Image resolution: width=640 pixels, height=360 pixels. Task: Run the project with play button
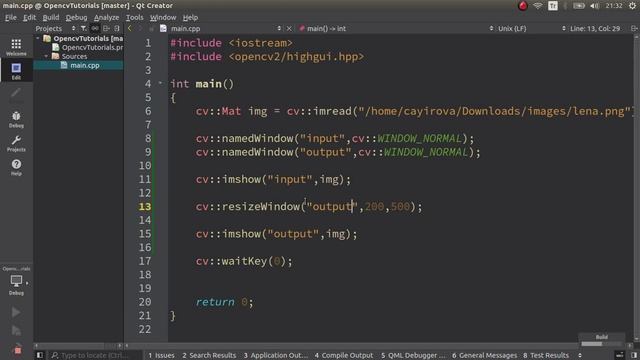[x=16, y=312]
